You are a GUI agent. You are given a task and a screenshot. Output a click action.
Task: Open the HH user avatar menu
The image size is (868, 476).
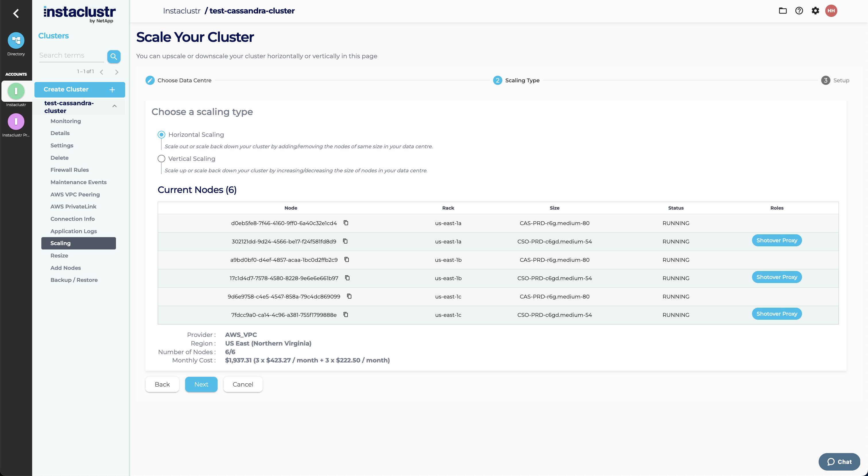pyautogui.click(x=831, y=11)
